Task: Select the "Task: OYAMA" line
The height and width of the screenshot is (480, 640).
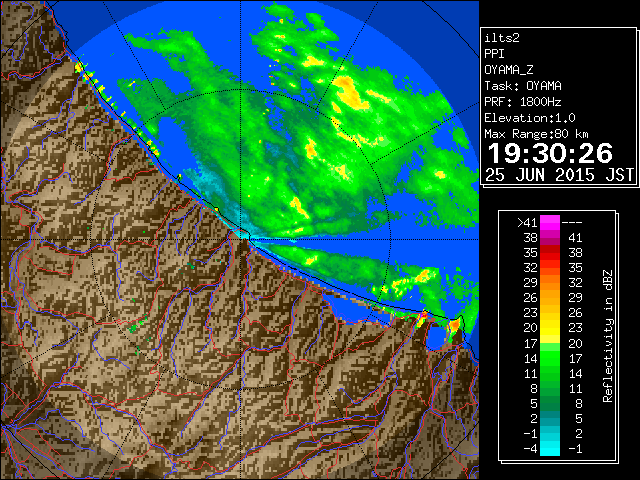Action: click(523, 86)
